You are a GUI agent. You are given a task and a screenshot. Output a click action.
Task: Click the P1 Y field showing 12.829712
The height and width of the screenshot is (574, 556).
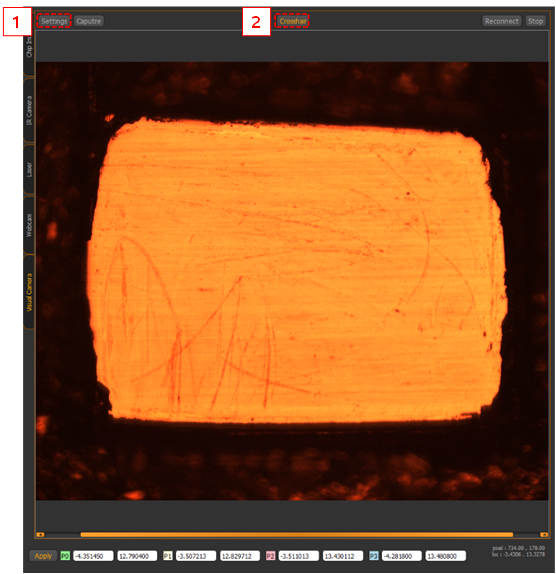click(240, 556)
